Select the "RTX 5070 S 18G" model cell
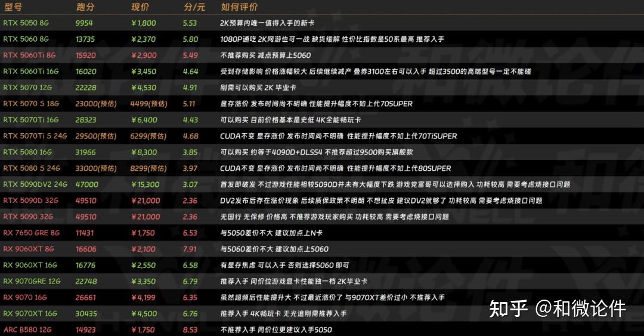Viewport: 644px width, 336px height. coord(31,104)
